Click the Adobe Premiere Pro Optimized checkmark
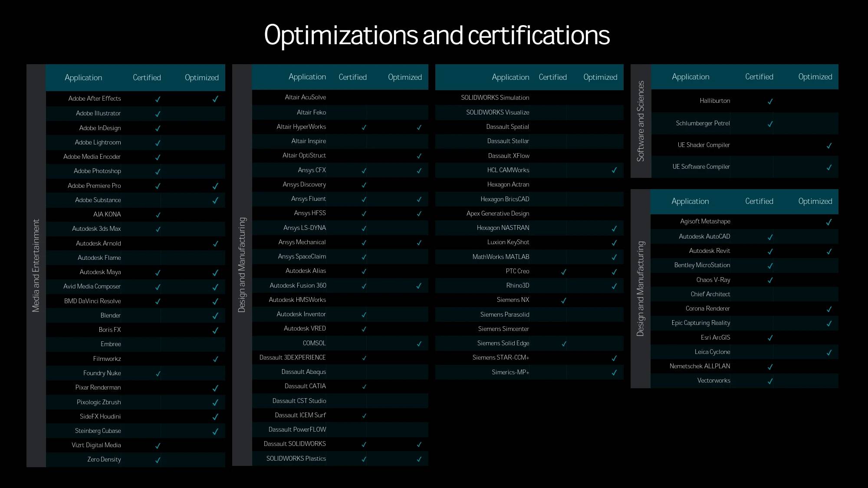 [x=215, y=186]
